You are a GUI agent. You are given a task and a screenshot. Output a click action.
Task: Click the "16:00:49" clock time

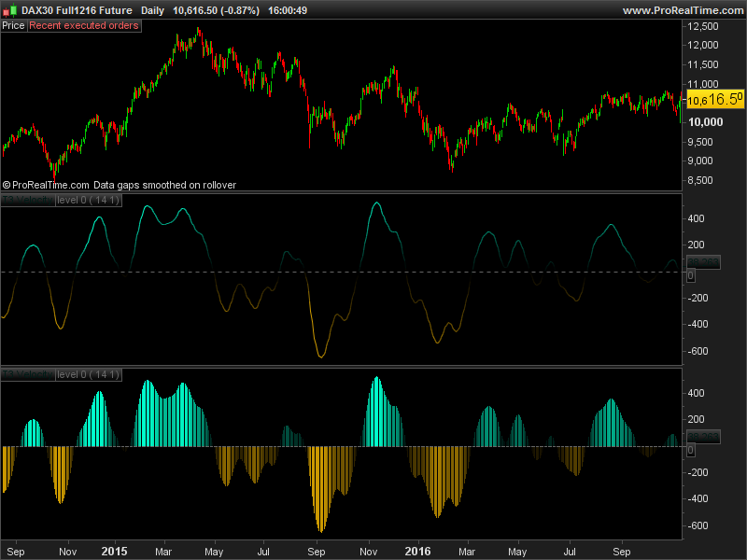288,10
